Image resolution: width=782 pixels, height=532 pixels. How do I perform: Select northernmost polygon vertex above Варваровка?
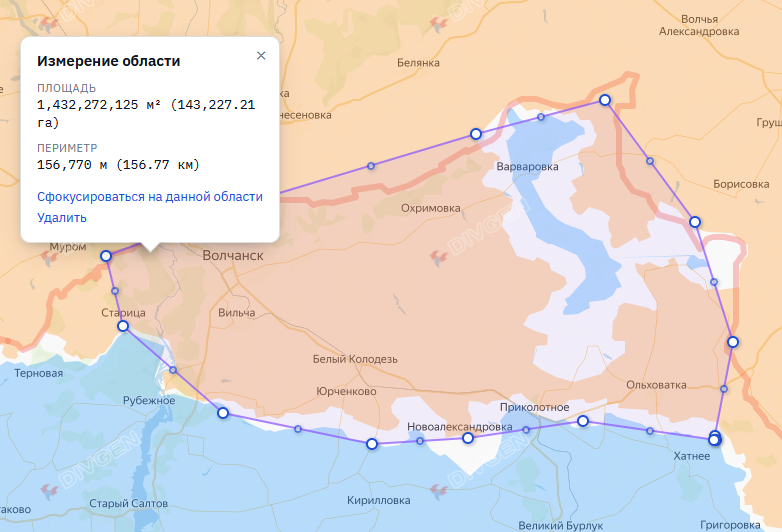tap(604, 100)
